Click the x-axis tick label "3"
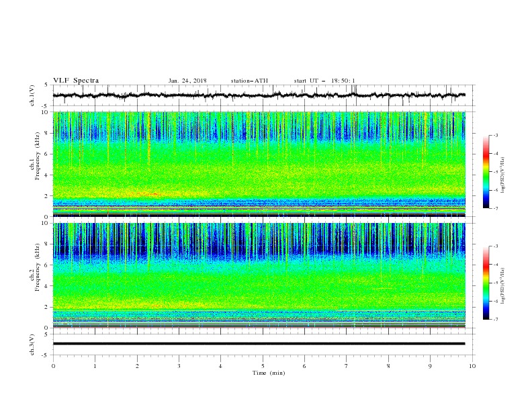532x411 pixels. (179, 366)
